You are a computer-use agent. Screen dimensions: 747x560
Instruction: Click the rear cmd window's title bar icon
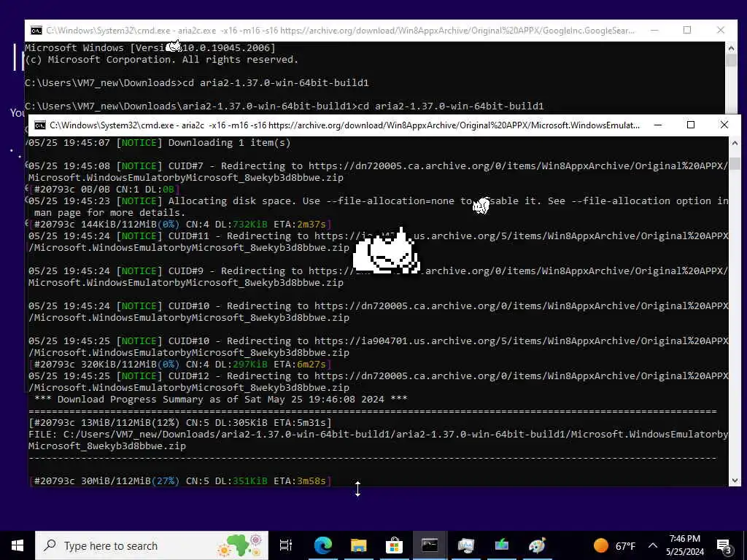point(36,31)
